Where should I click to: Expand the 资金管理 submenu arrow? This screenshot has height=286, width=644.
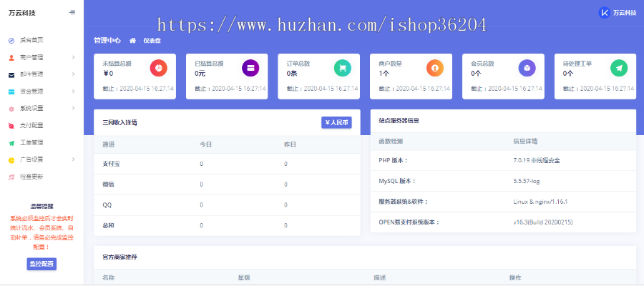point(73,91)
